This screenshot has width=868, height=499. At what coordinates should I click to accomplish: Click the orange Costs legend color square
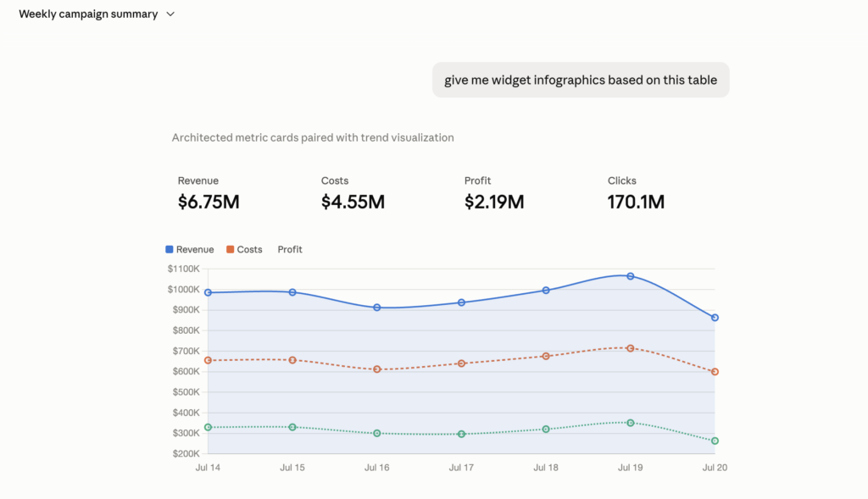pyautogui.click(x=231, y=249)
